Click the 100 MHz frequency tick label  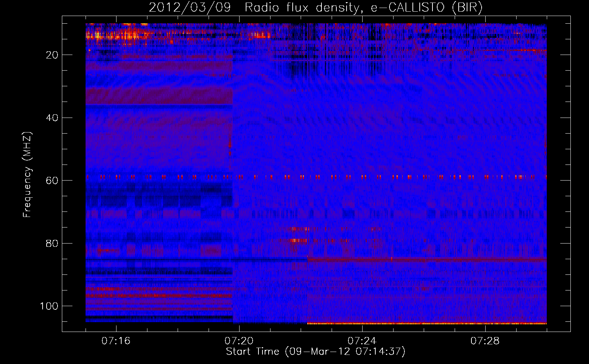[49, 306]
